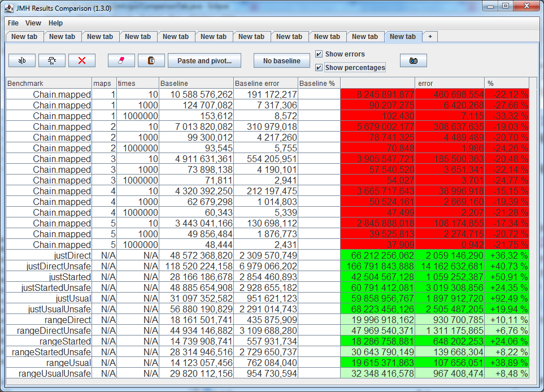Click baseline error value 6 979 066,202
The image size is (544, 392).
click(266, 266)
